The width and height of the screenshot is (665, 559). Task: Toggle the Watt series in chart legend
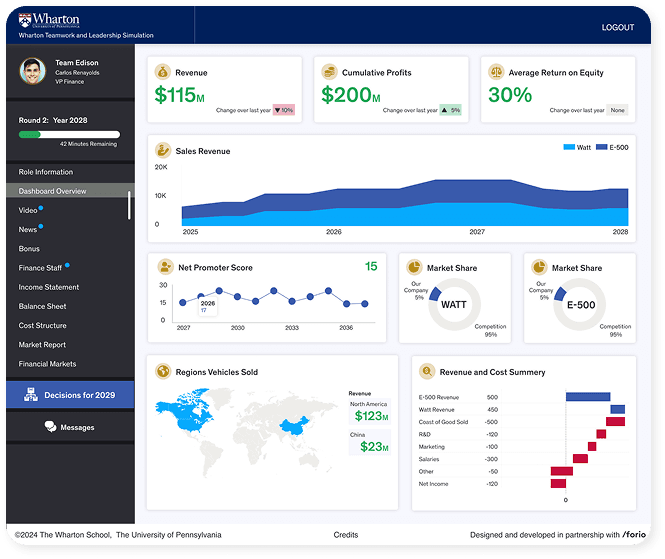coord(577,147)
